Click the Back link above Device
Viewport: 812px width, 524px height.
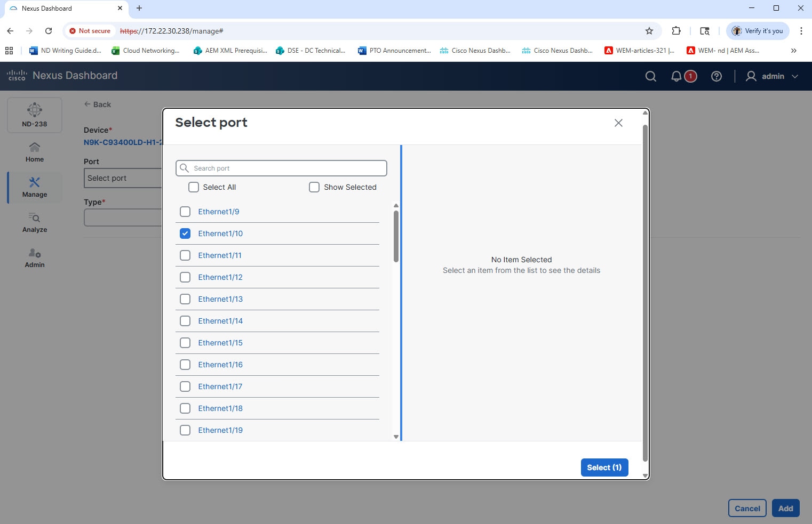(98, 104)
